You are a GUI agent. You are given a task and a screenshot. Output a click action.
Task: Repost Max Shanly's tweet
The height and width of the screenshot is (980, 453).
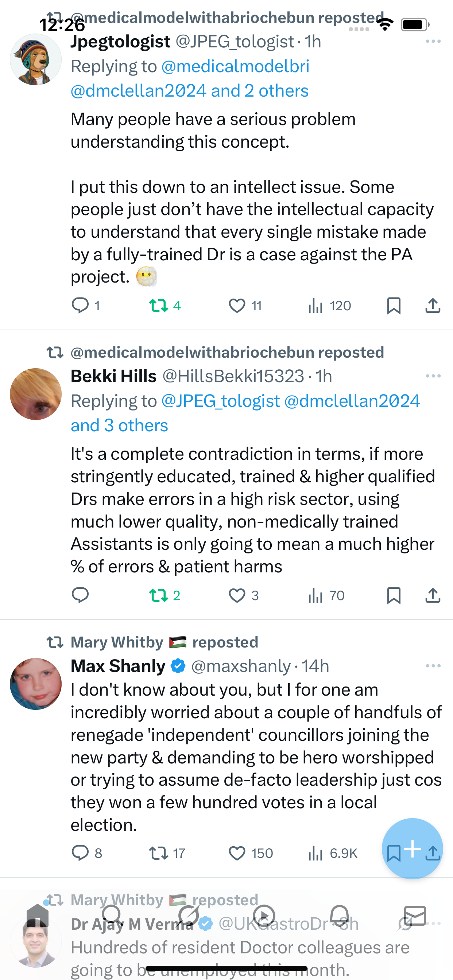[x=158, y=853]
